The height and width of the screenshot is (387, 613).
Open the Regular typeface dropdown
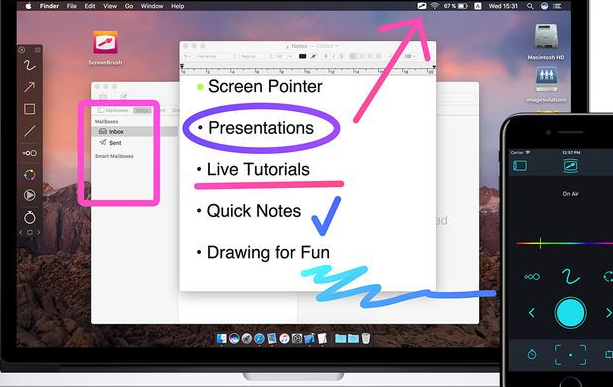pyautogui.click(x=256, y=56)
